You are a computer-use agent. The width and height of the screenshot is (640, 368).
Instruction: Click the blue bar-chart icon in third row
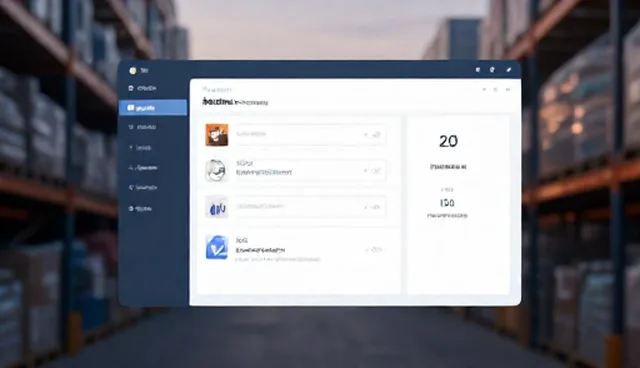point(217,207)
